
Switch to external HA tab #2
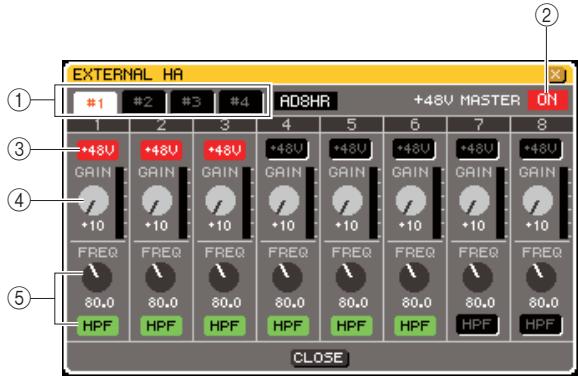tap(143, 101)
